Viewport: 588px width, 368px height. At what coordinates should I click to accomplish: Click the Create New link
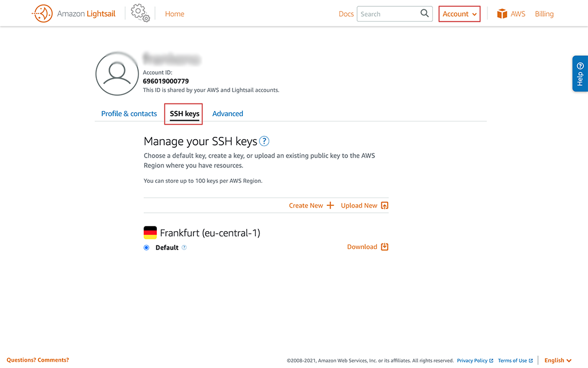pos(305,205)
